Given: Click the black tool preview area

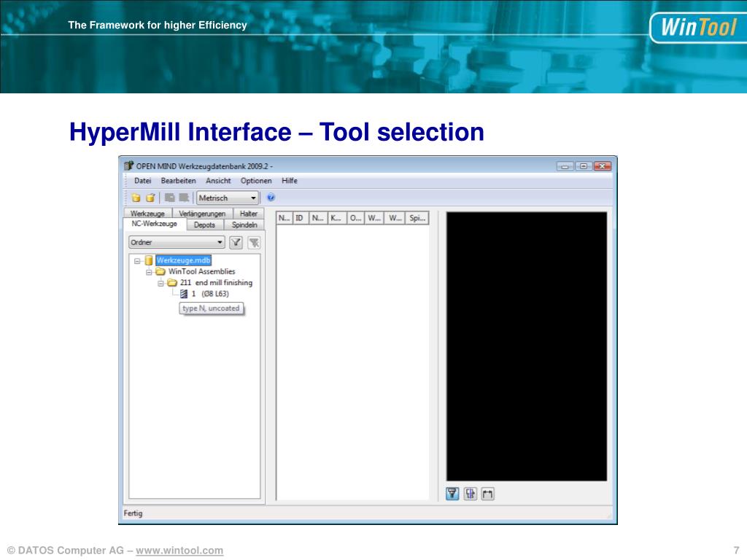Looking at the screenshot, I should click(x=527, y=346).
